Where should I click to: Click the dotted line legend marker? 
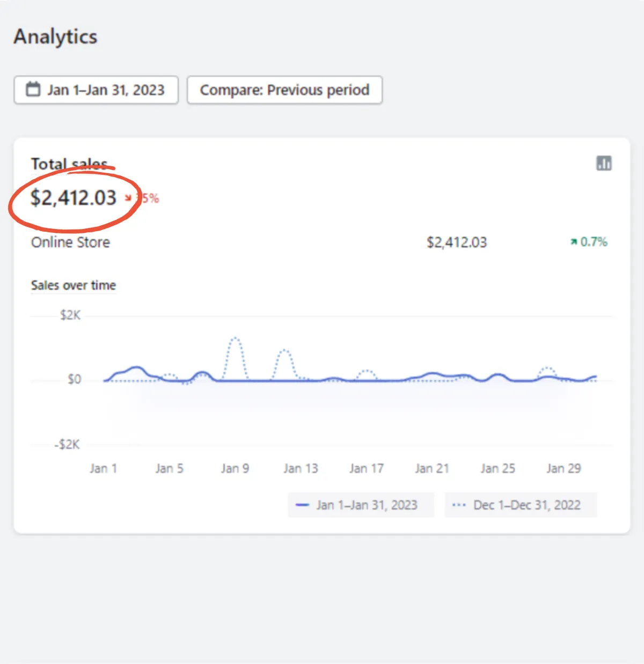coord(459,505)
